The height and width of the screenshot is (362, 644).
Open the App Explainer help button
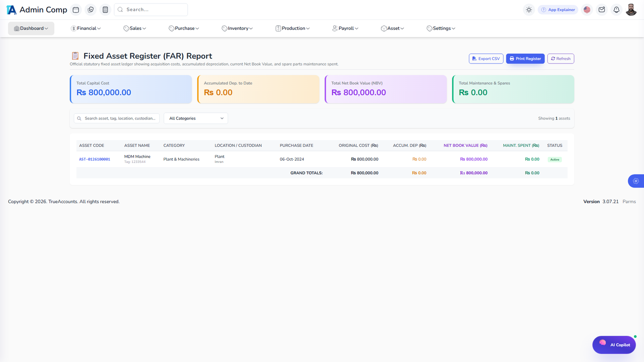coord(558,10)
